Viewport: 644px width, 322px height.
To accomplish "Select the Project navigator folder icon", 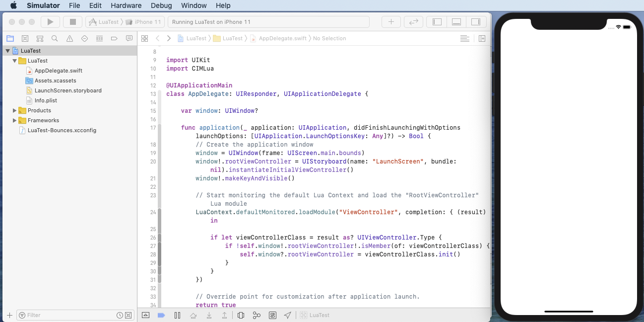I will pyautogui.click(x=10, y=38).
